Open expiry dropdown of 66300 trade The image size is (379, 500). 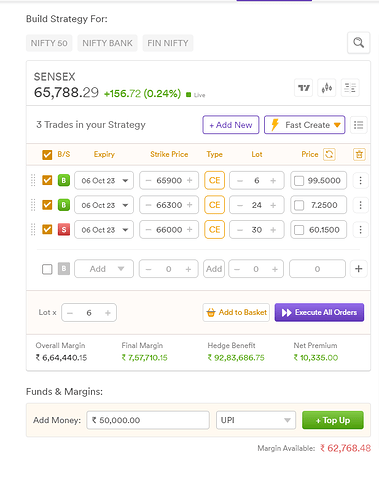point(104,205)
